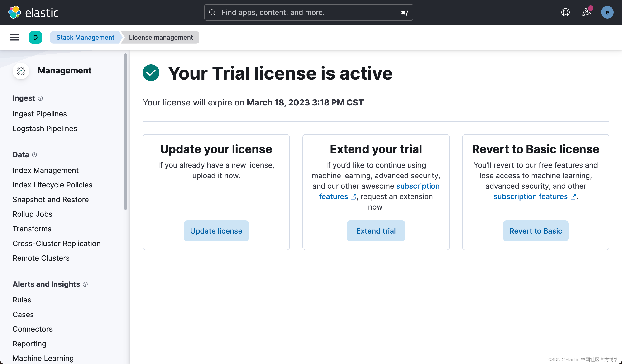Click the Extend trial button
The height and width of the screenshot is (364, 622).
376,231
